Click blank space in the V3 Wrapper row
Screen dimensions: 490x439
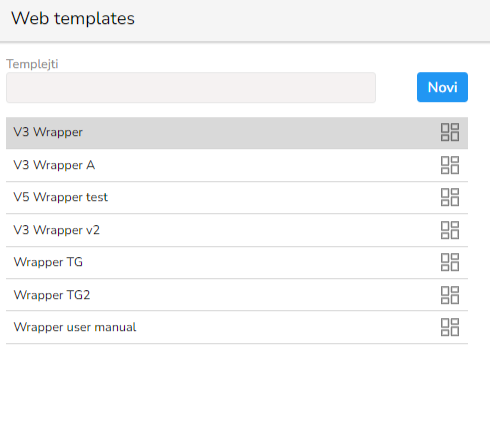tap(260, 133)
